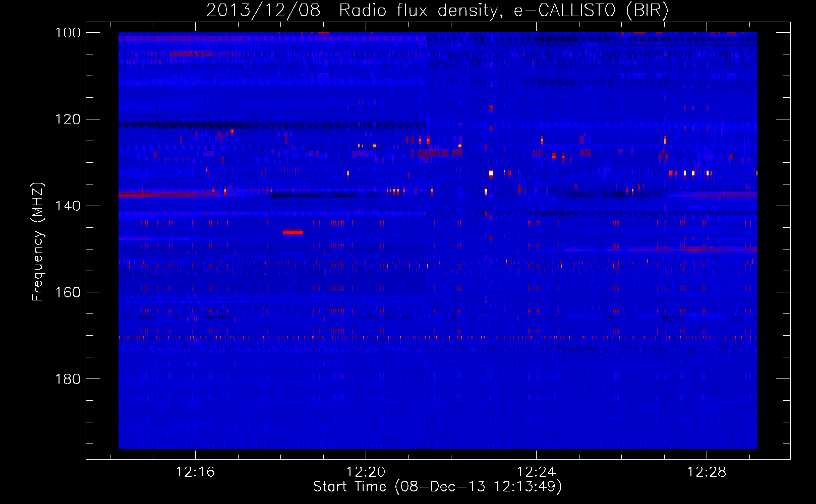Click the 120 frequency tick label

(68, 119)
